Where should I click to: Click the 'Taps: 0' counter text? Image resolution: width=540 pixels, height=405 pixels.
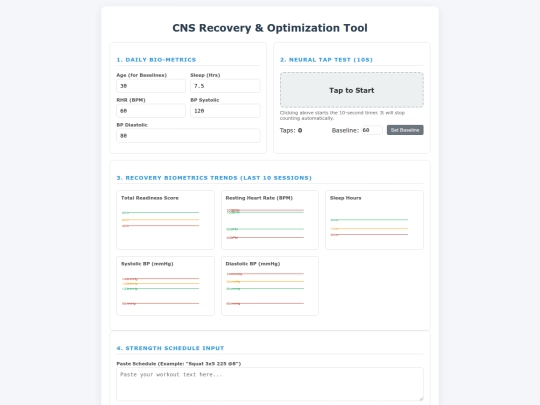[x=291, y=130]
